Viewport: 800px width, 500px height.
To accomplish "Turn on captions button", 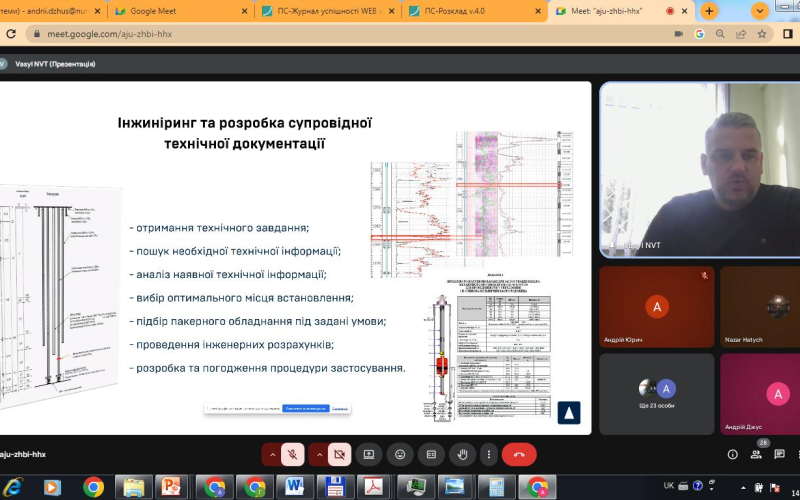I will [431, 454].
